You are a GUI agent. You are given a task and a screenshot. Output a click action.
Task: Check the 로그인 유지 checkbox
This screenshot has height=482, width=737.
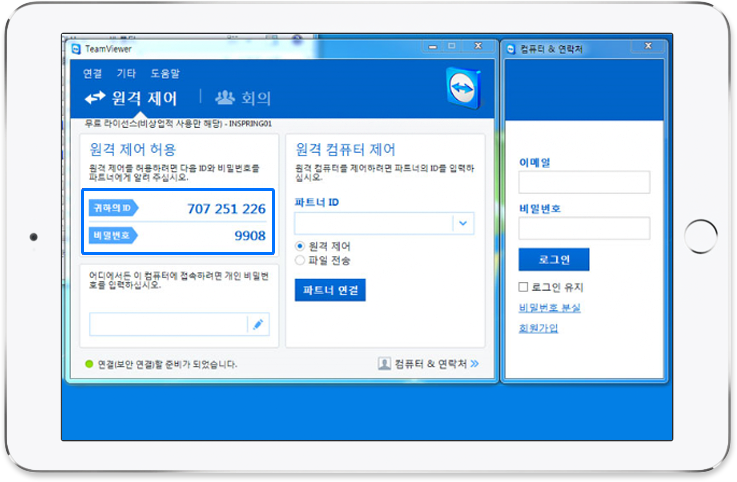point(523,287)
